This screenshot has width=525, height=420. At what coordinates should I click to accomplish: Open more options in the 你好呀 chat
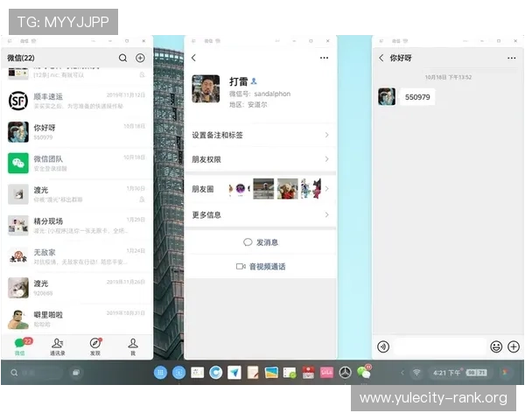coord(512,58)
